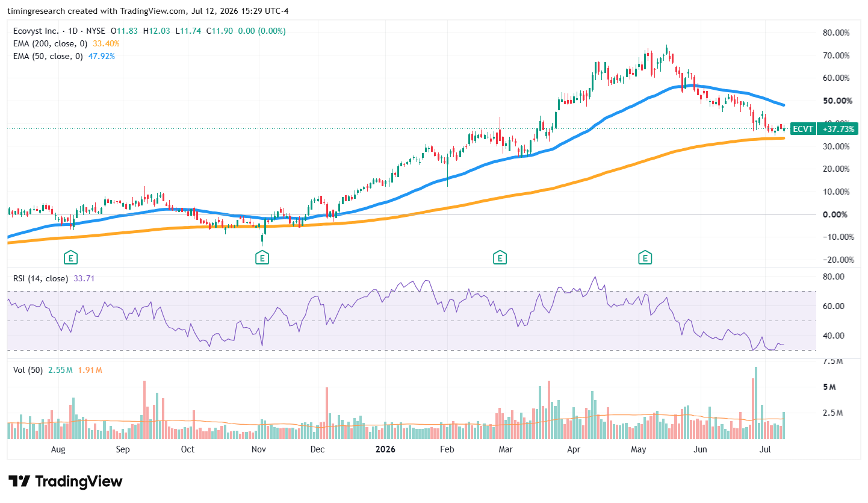Click the volume value 2.55M
Viewport: 868px width, 503px height.
coord(60,370)
